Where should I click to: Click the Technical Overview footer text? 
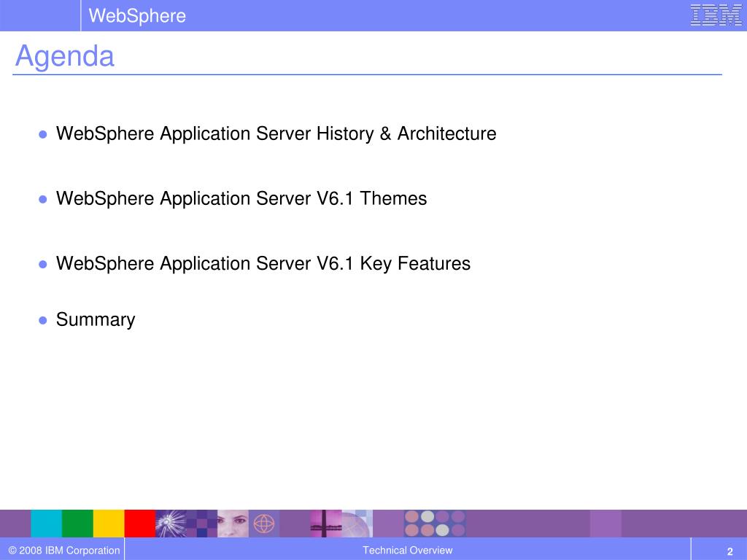pyautogui.click(x=408, y=551)
